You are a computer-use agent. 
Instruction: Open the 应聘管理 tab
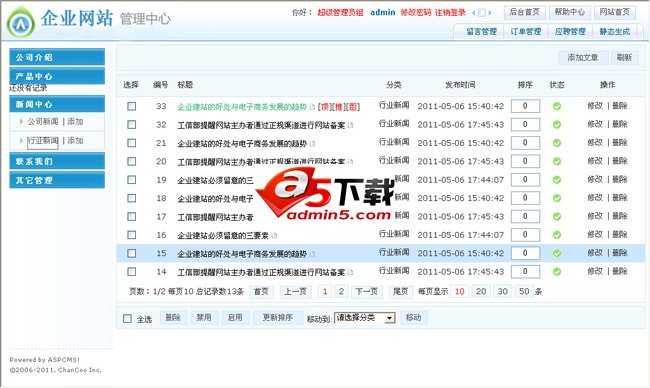click(570, 32)
